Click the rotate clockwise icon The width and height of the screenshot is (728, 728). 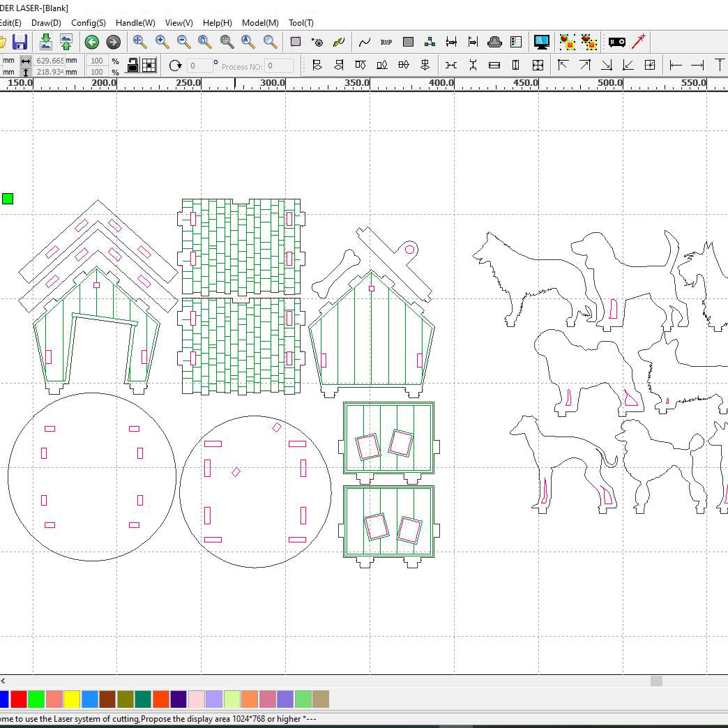coord(175,66)
